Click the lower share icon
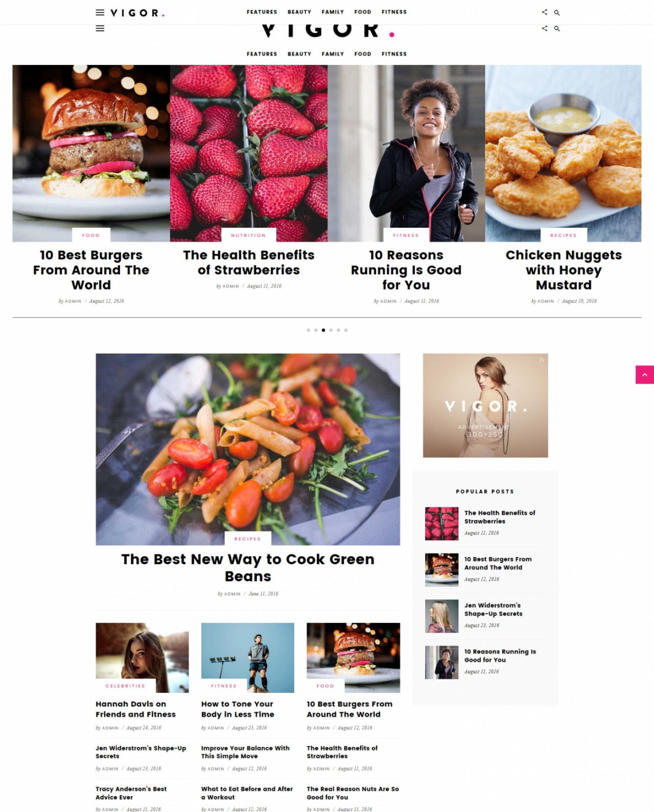654x812 pixels. point(545,29)
